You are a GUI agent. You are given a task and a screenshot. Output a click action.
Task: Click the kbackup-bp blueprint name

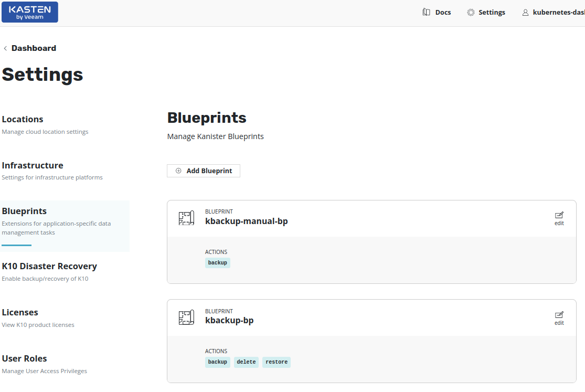coord(229,321)
